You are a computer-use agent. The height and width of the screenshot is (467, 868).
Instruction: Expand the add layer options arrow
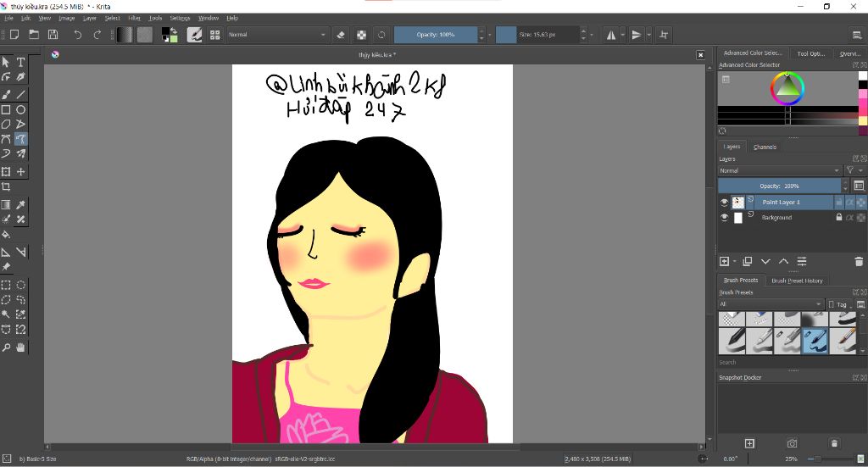point(735,261)
